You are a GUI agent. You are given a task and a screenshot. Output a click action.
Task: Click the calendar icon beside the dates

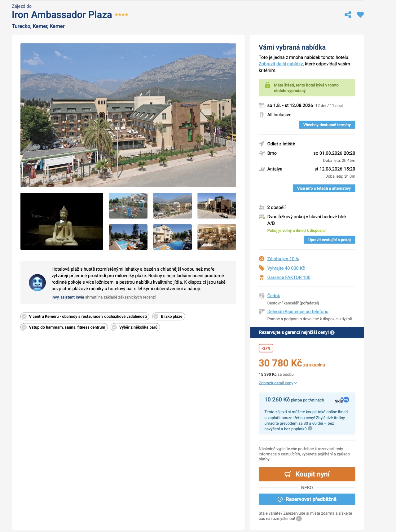pyautogui.click(x=262, y=105)
